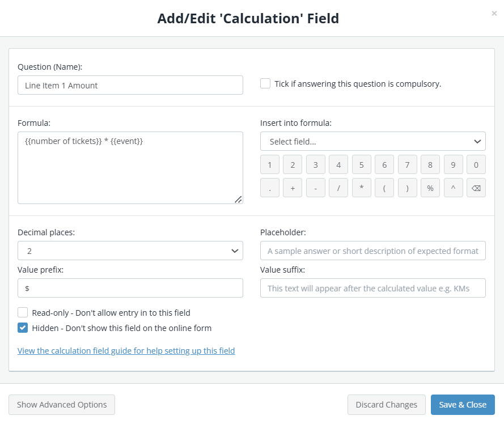Click into the Formula text area
The height and width of the screenshot is (424, 504).
point(130,168)
